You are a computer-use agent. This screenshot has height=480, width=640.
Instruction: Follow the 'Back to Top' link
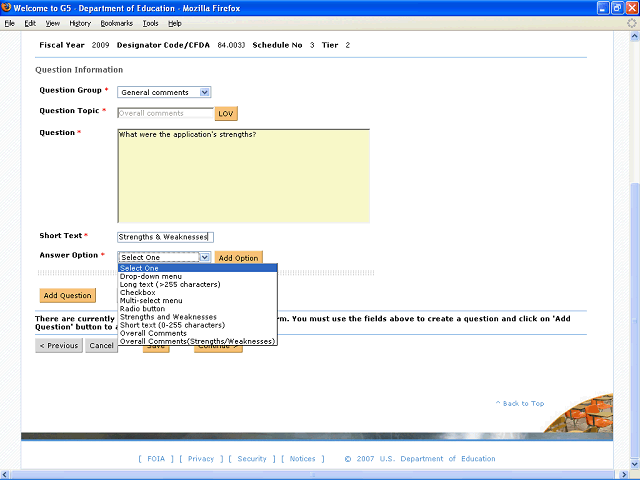point(520,403)
